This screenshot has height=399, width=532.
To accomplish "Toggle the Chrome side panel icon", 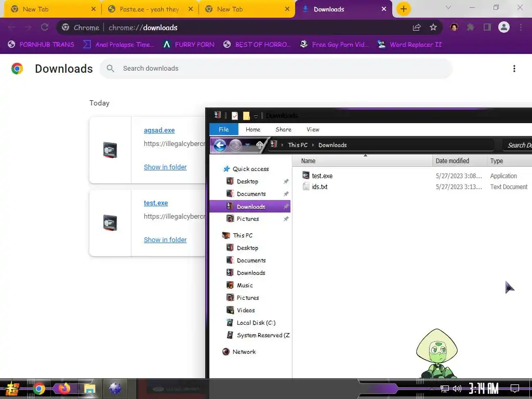I will tap(487, 27).
